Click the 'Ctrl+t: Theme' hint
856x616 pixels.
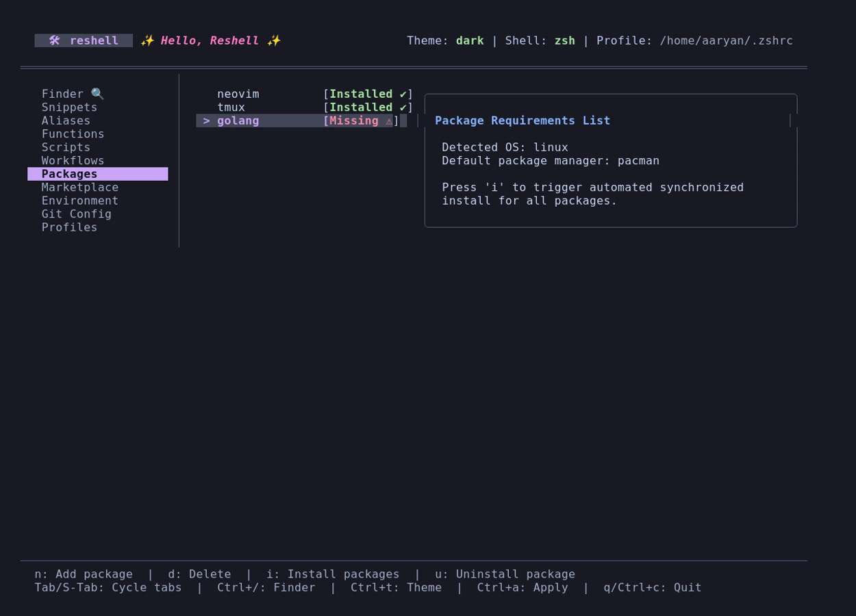click(396, 587)
